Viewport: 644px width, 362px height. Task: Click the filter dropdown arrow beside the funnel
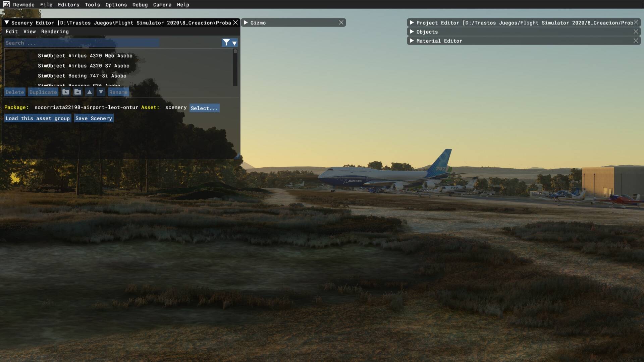(x=234, y=43)
